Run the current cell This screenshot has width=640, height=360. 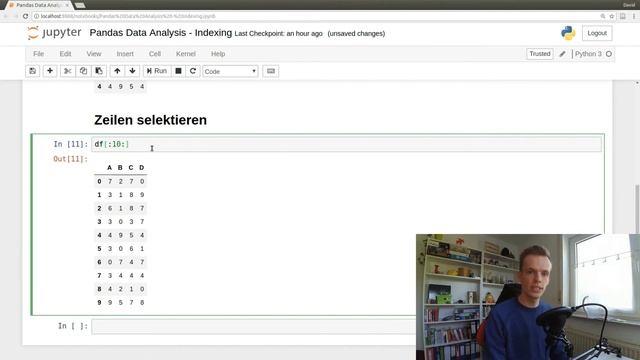coord(157,71)
